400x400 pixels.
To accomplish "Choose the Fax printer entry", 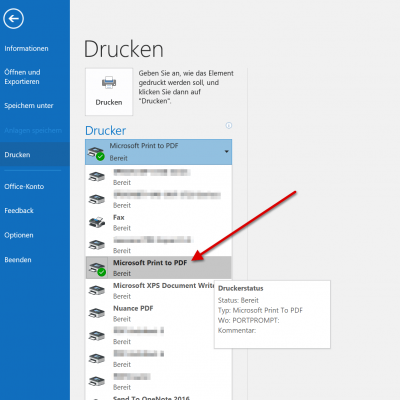I will 159,222.
